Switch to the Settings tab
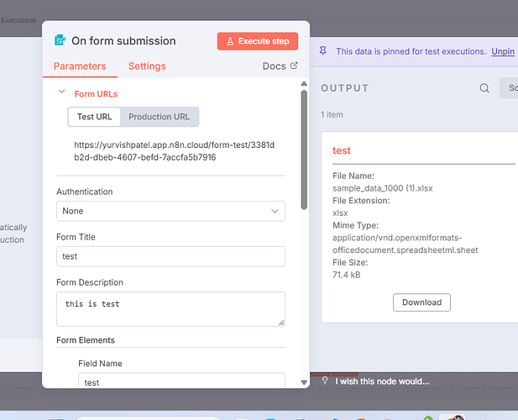This screenshot has height=420, width=518. (x=147, y=66)
